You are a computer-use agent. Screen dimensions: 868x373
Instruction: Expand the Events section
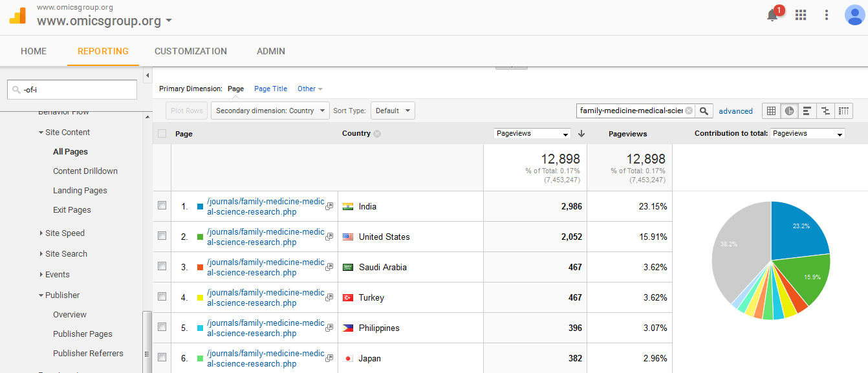click(54, 275)
